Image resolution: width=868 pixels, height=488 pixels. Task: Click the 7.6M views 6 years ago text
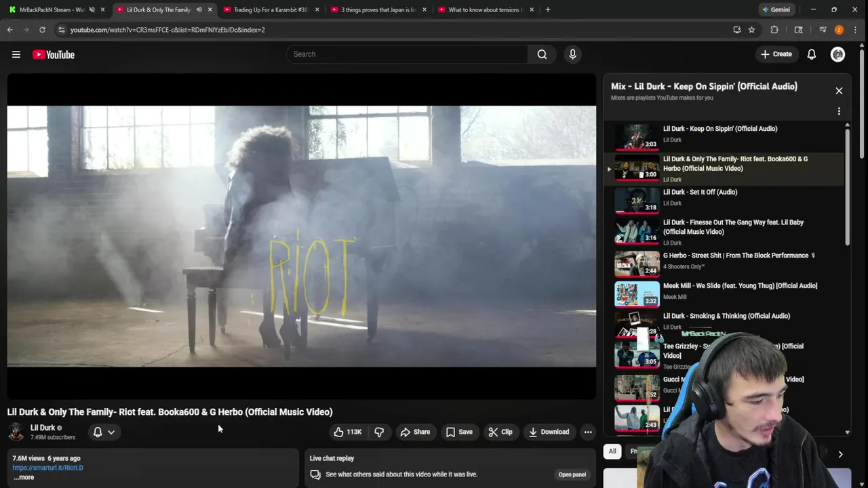(46, 458)
